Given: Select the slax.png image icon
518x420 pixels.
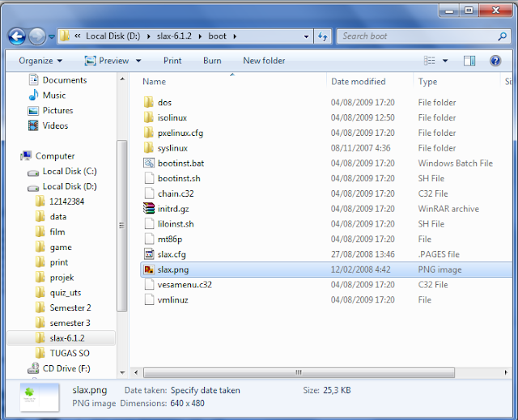Looking at the screenshot, I should tap(149, 269).
